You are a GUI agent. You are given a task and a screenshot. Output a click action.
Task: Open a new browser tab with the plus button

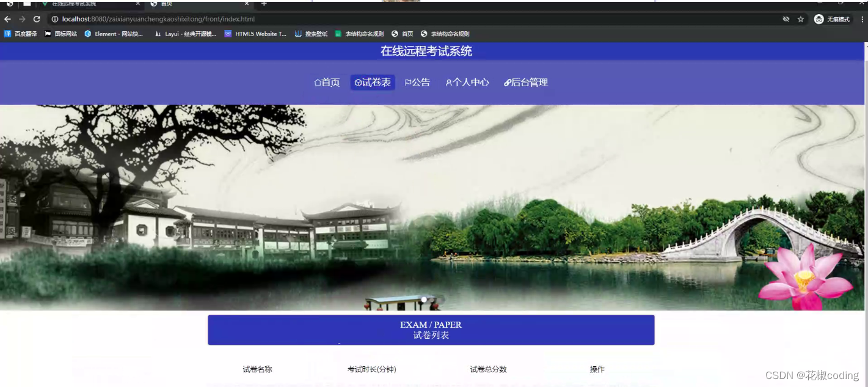pos(264,4)
